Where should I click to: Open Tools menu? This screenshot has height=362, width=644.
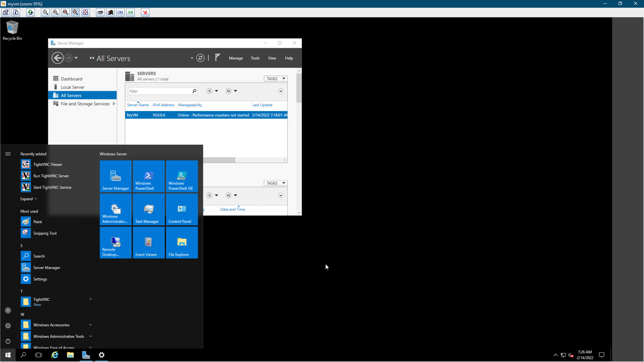(x=255, y=58)
